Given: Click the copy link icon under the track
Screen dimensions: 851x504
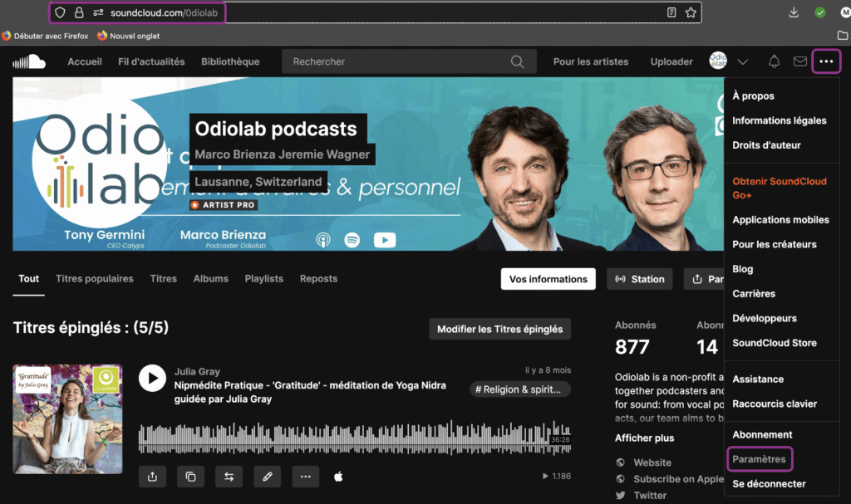Looking at the screenshot, I should point(190,477).
